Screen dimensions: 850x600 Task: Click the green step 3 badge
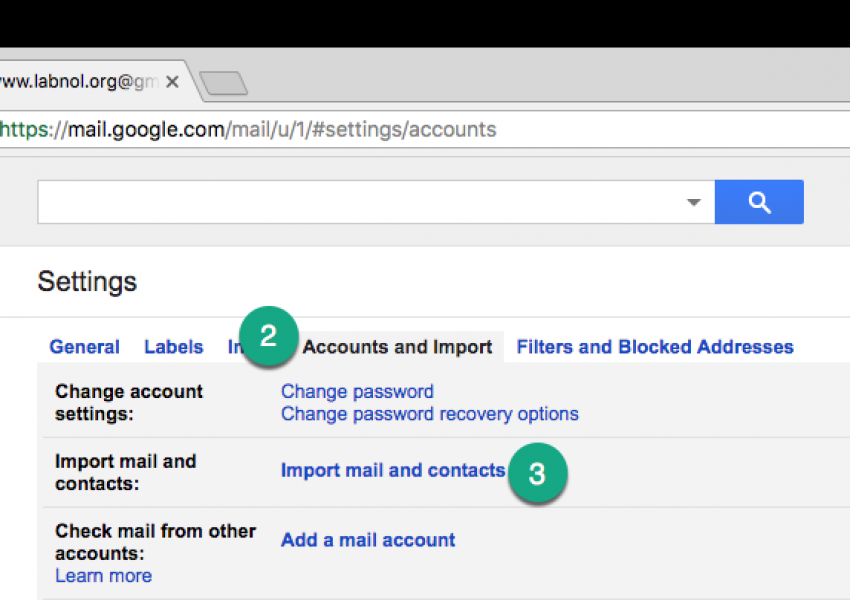pyautogui.click(x=537, y=473)
